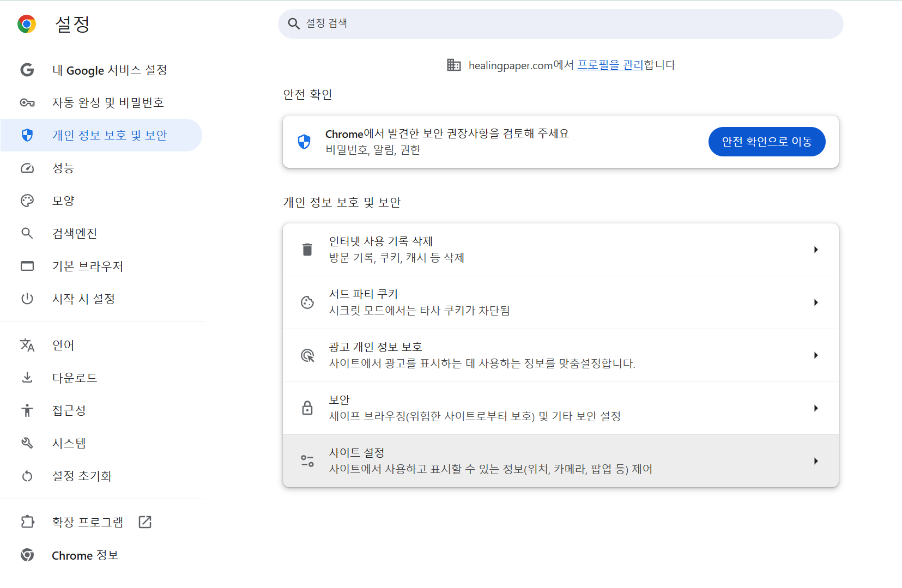Image resolution: width=902 pixels, height=588 pixels.
Task: Click the 설정 검색 search field
Action: [560, 23]
